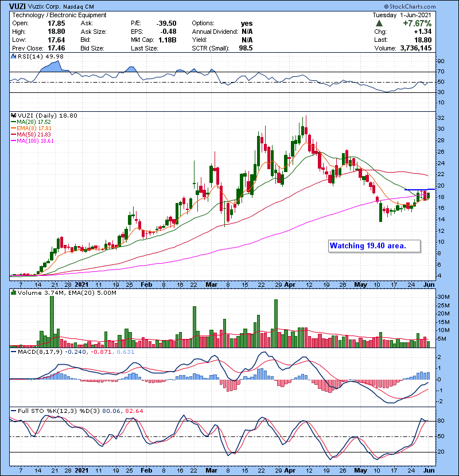
Task: Click the RSI value 49.98
Action: pyautogui.click(x=56, y=56)
